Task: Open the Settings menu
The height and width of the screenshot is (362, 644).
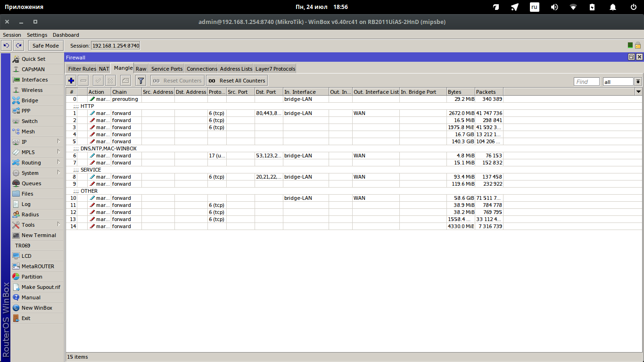Action: (37, 35)
